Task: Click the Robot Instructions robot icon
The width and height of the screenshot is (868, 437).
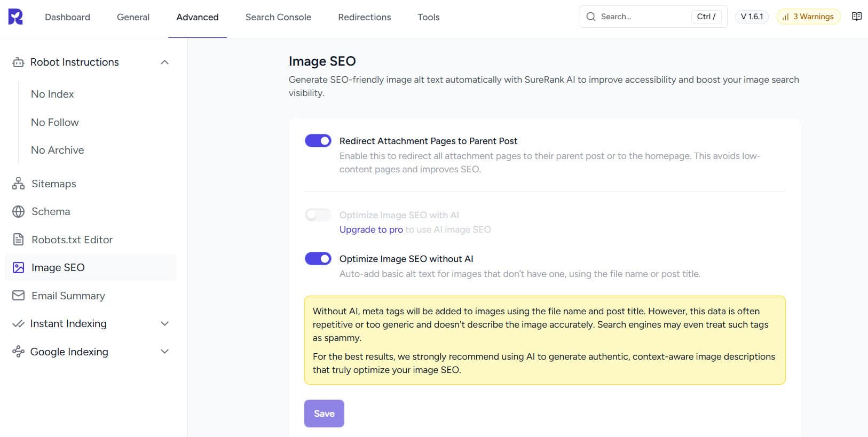Action: 18,62
